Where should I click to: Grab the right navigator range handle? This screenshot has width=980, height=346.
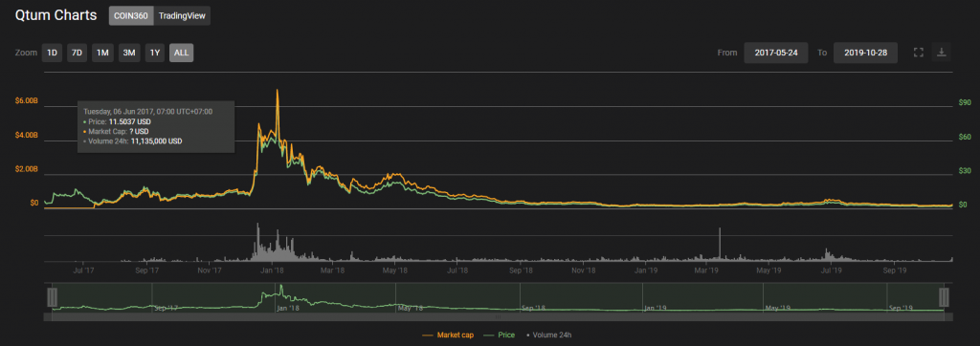tap(944, 296)
